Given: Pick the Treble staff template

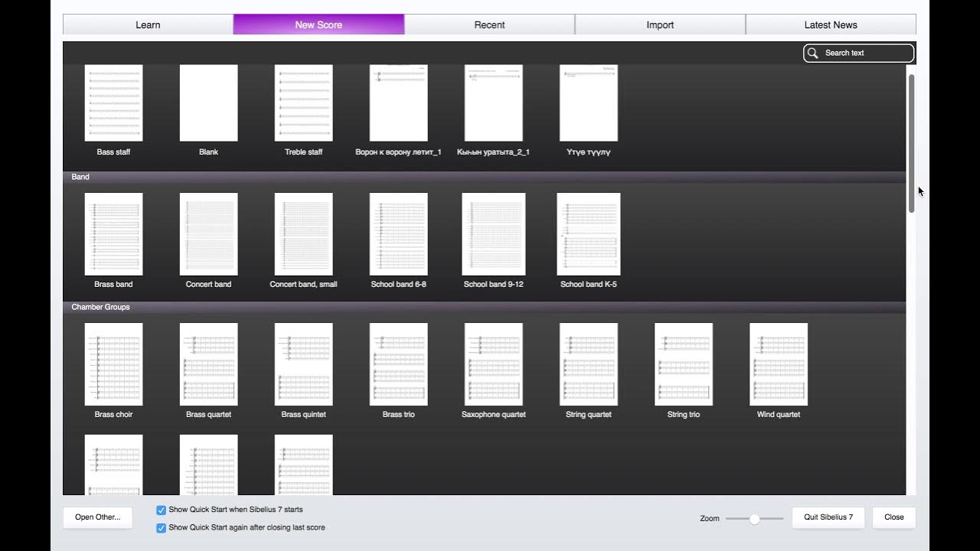Looking at the screenshot, I should (303, 103).
